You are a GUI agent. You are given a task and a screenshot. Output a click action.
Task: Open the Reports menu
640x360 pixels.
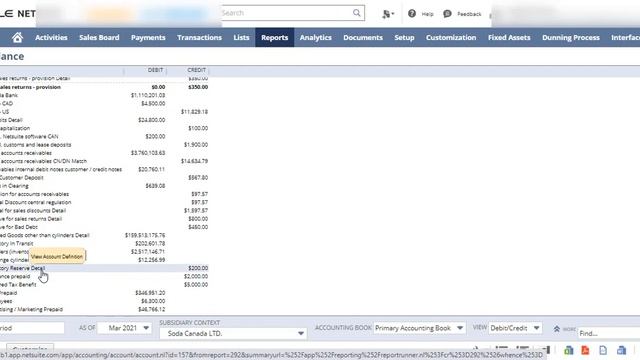click(x=275, y=38)
